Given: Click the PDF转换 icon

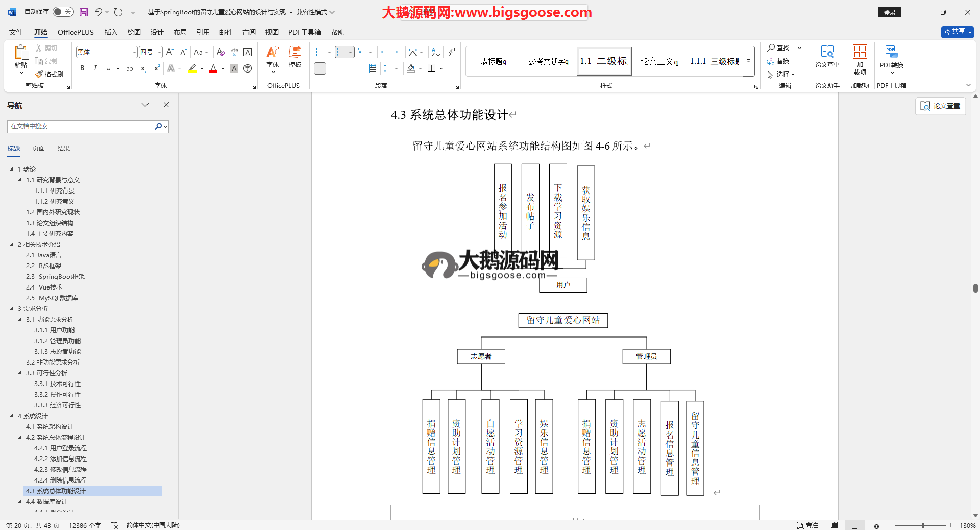Looking at the screenshot, I should click(x=891, y=56).
